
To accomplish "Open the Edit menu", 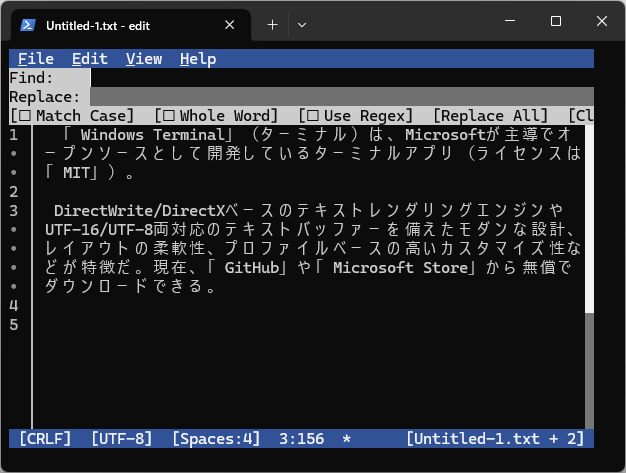I will point(90,59).
